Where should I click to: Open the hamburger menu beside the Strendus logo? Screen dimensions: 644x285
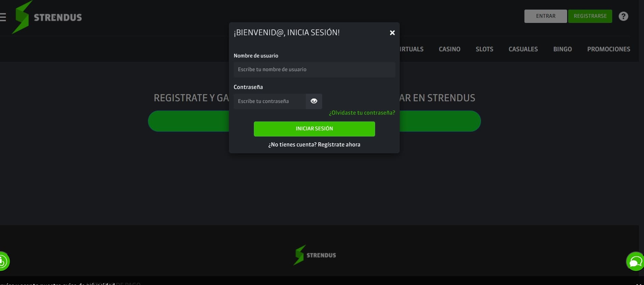(x=3, y=17)
